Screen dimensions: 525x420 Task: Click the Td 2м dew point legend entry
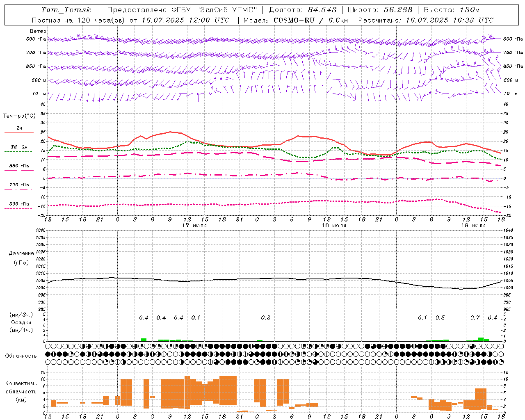click(x=19, y=147)
